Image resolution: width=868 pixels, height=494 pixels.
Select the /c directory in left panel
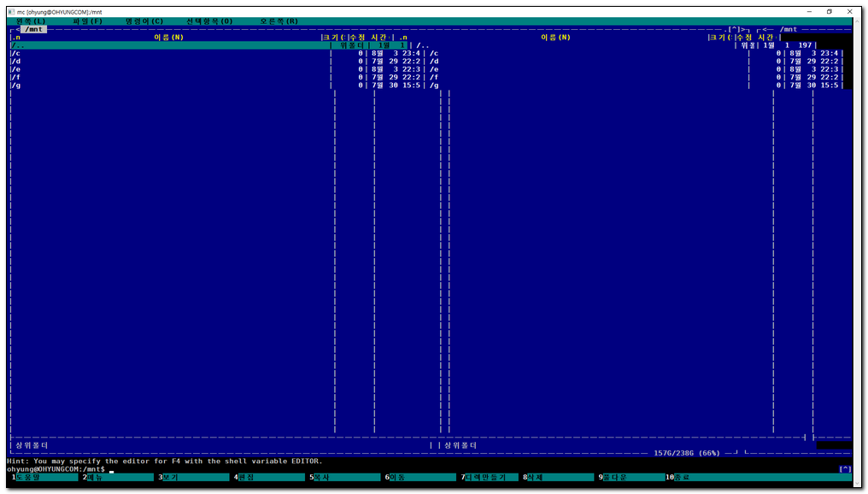tap(15, 53)
